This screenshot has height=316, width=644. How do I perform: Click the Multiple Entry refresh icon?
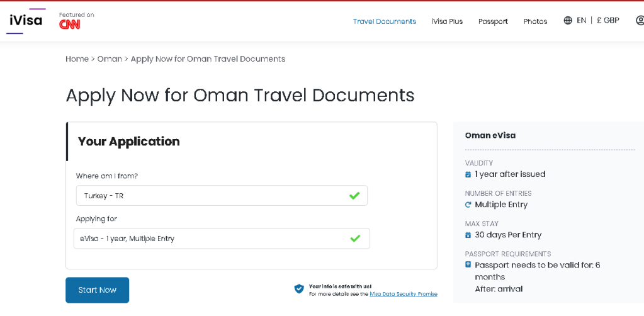[x=468, y=205]
